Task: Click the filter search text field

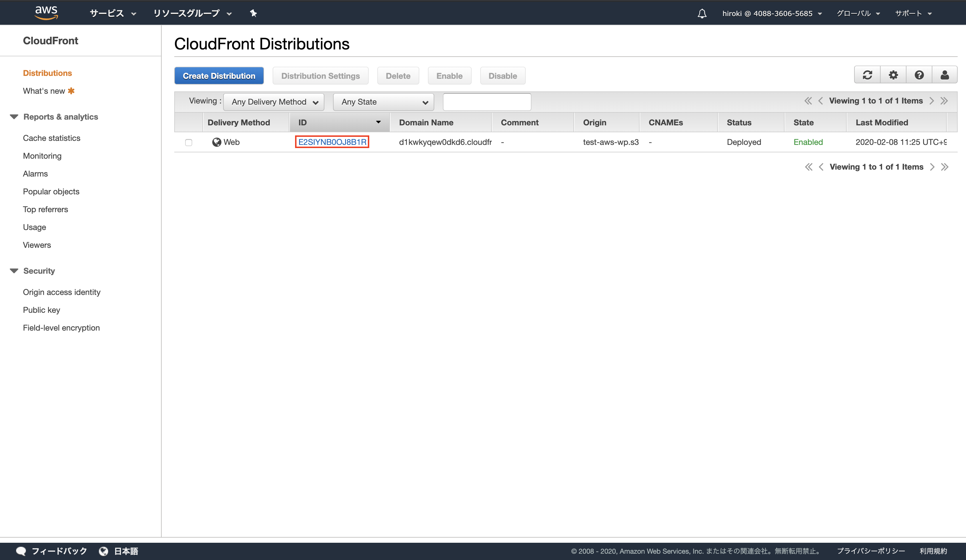Action: point(487,102)
